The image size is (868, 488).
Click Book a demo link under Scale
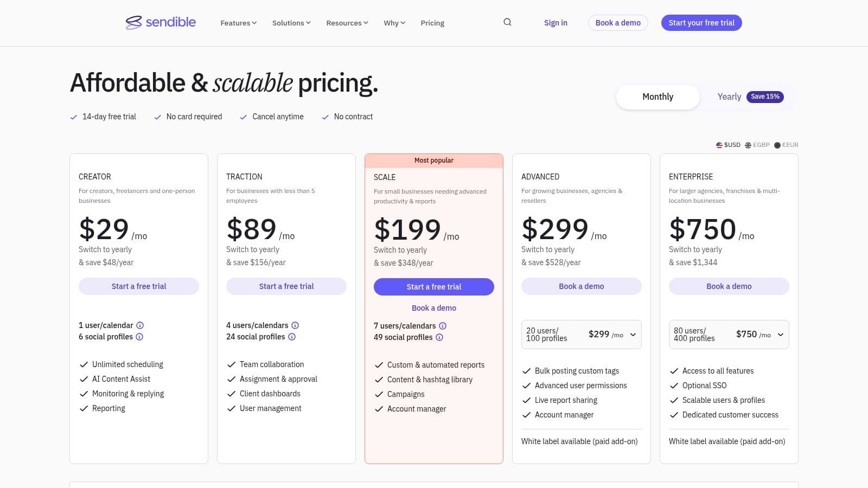pyautogui.click(x=434, y=308)
